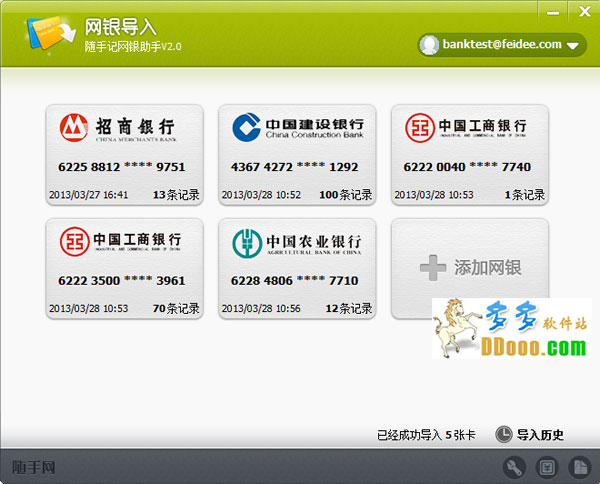Close the 网银导入 window

[x=584, y=12]
